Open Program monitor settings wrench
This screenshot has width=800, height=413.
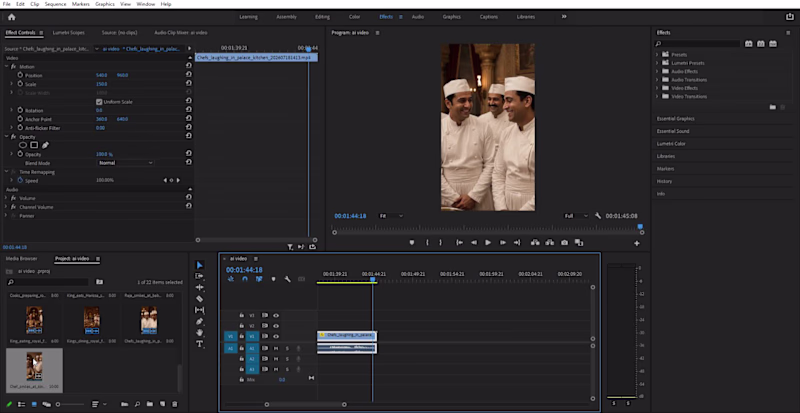(x=598, y=216)
